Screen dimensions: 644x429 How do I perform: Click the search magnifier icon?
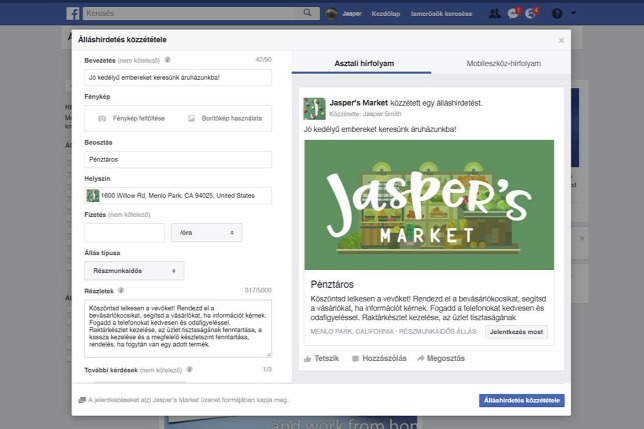[x=307, y=13]
